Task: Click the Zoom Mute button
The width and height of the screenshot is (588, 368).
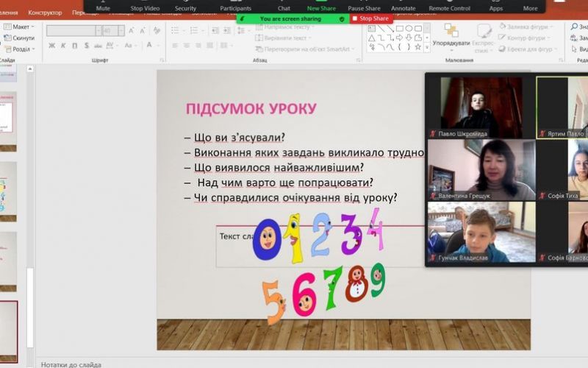Action: coord(103,6)
